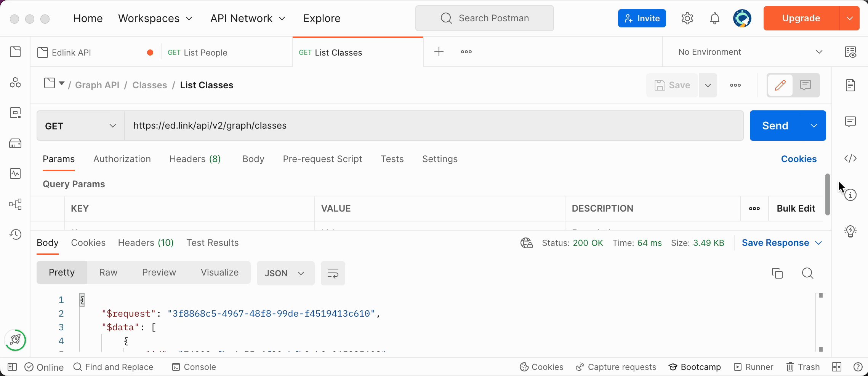
Task: Select the Pretty response view
Action: [62, 272]
